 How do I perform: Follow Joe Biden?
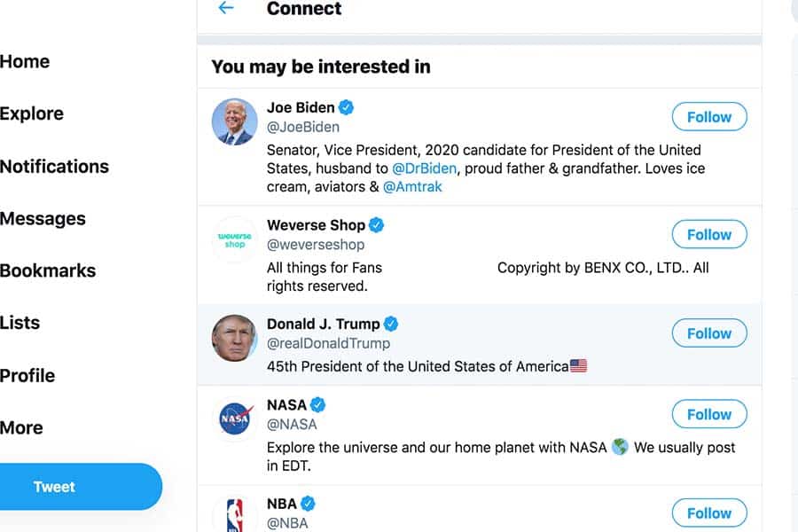point(708,116)
